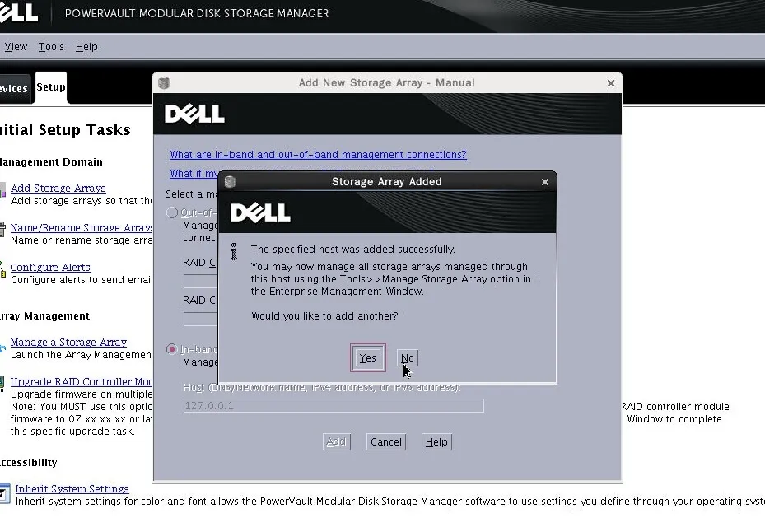Click the Configure Alerts icon
The image size is (765, 532).
click(x=3, y=271)
